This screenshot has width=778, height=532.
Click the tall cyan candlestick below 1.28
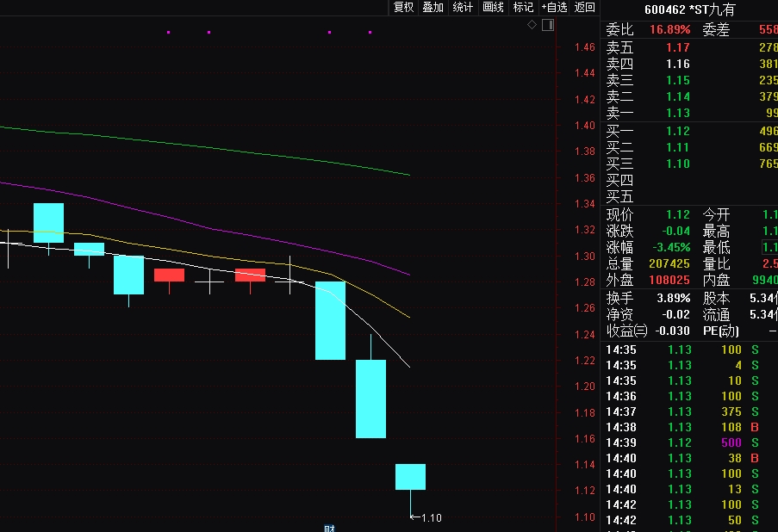pos(330,320)
